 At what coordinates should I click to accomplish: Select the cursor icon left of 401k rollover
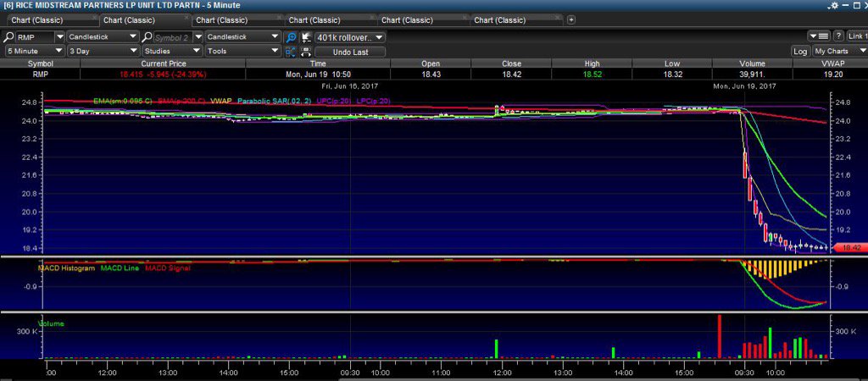click(306, 37)
